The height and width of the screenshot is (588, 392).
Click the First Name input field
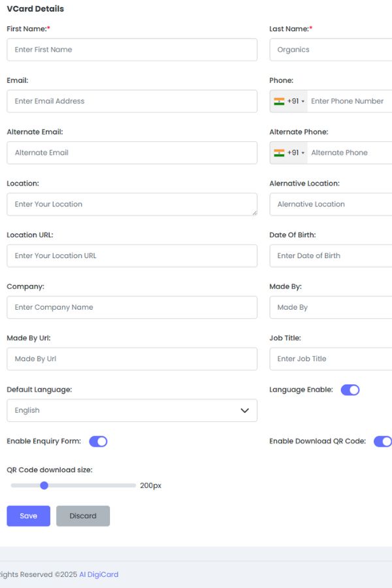click(132, 50)
